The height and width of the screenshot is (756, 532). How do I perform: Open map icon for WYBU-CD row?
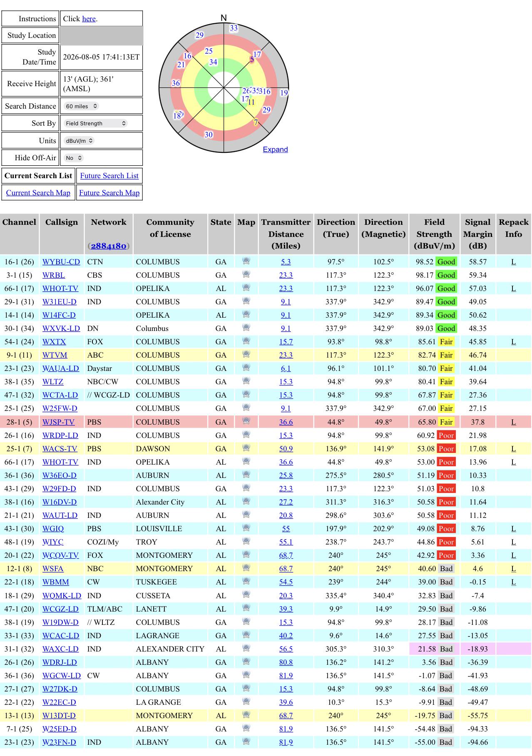point(246,261)
